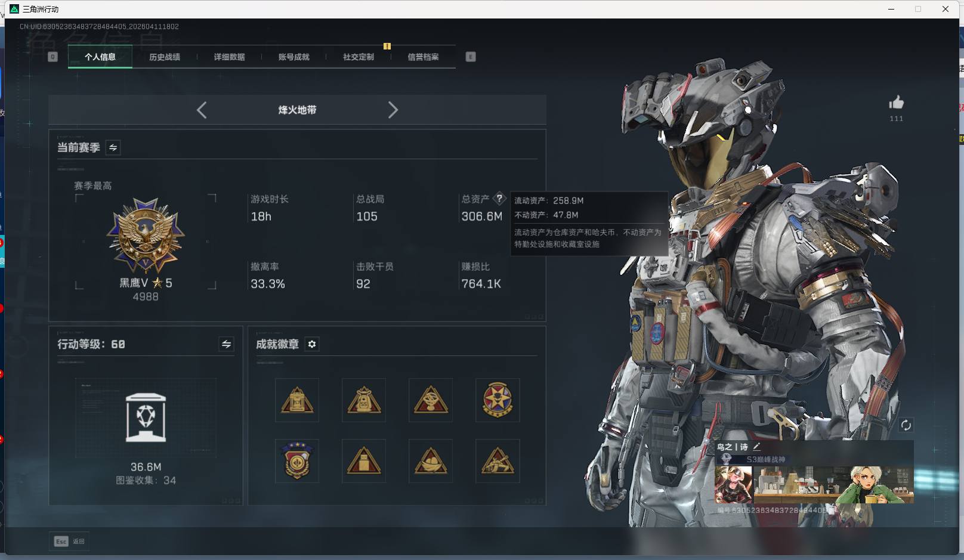Viewport: 964px width, 560px height.
Task: Toggle the 当前赛季 season switch icon
Action: tap(113, 147)
